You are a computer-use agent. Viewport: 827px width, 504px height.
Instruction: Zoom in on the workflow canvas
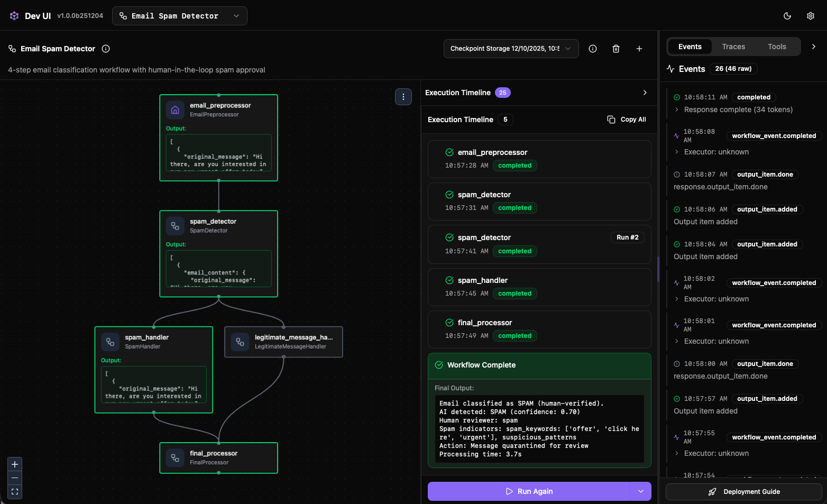pyautogui.click(x=14, y=464)
